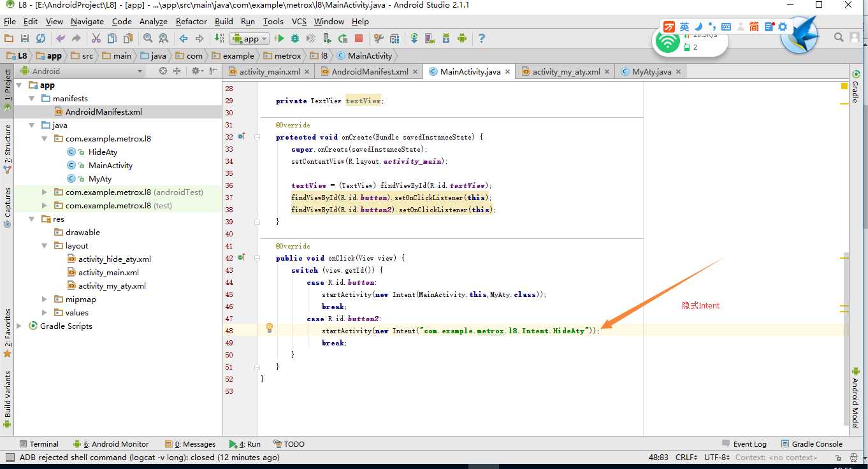Navigate Forward with the right arrow icon
This screenshot has width=868, height=469.
click(199, 38)
